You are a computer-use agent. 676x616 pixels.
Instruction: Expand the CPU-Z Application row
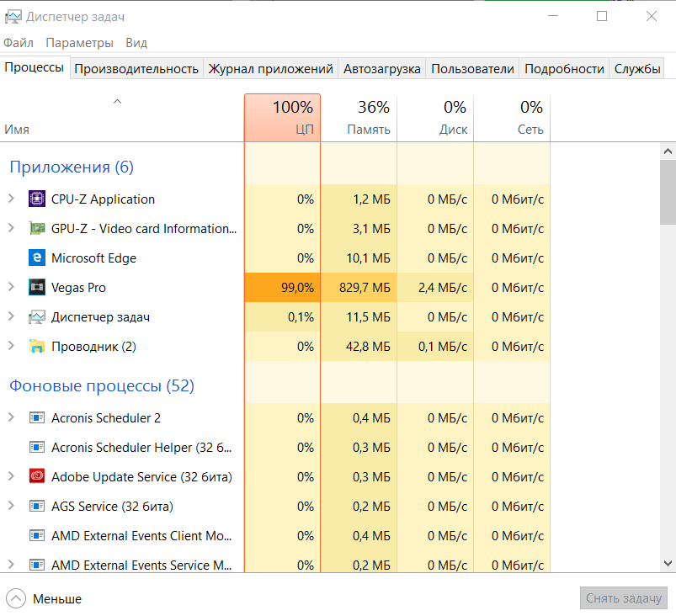click(12, 199)
